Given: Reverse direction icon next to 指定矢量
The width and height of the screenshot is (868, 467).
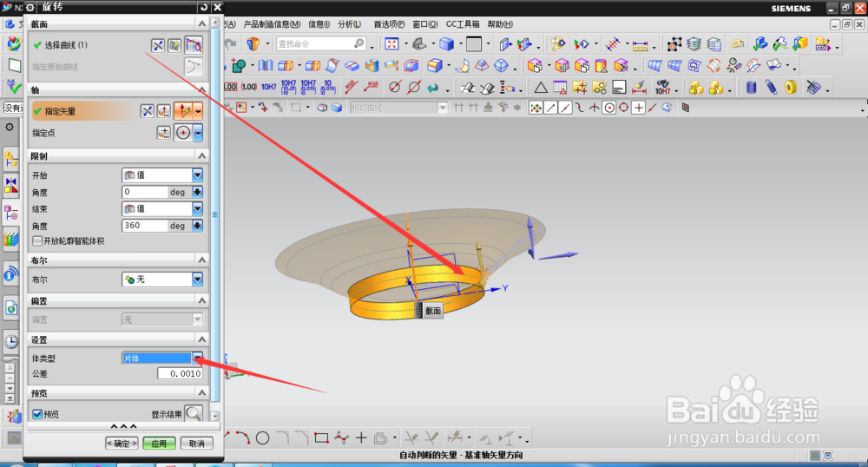Looking at the screenshot, I should click(147, 111).
